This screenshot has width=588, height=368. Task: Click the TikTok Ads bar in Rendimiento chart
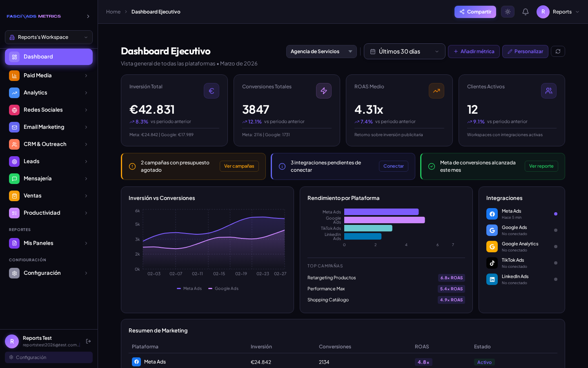point(368,228)
